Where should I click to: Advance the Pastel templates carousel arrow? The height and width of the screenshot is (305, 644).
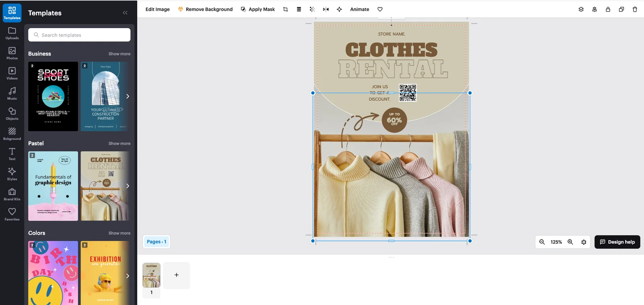click(128, 186)
